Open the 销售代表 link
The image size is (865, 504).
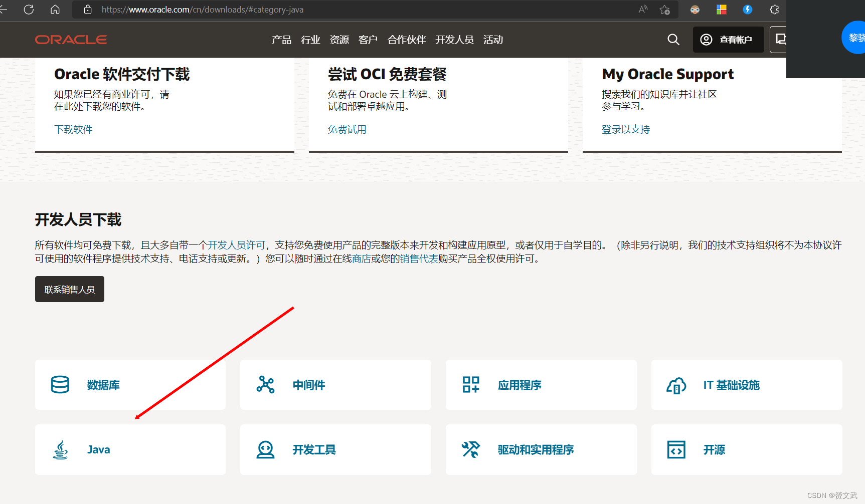pyautogui.click(x=419, y=259)
